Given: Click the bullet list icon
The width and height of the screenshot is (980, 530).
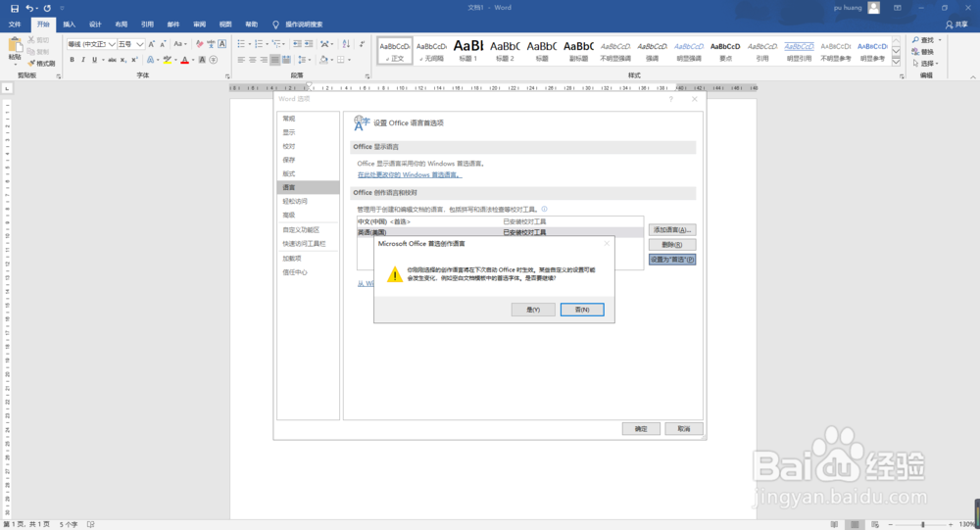Looking at the screenshot, I should tap(241, 44).
